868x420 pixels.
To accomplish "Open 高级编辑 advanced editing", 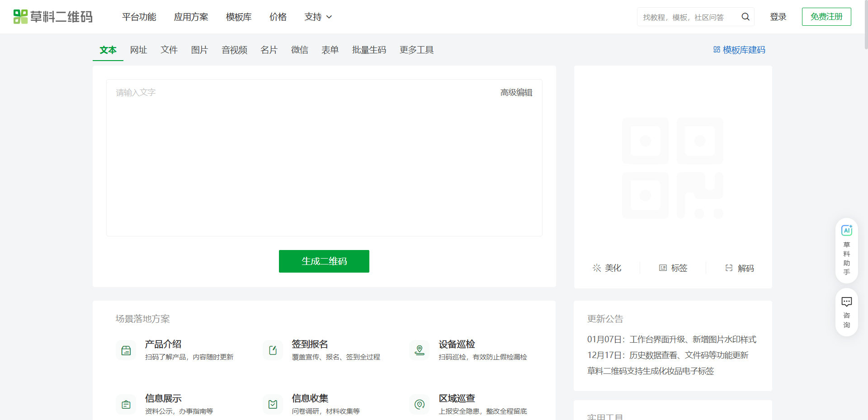I will pyautogui.click(x=516, y=92).
